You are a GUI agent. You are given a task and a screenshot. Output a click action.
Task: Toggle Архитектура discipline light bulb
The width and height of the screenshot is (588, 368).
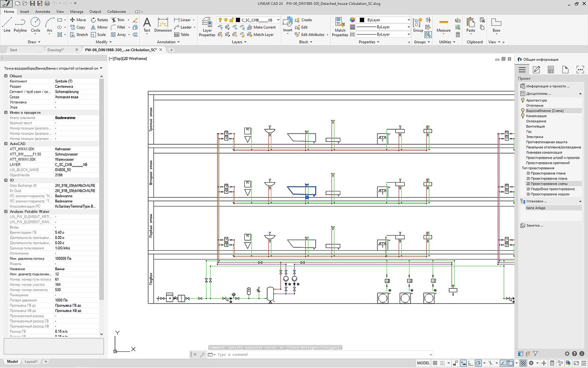523,100
